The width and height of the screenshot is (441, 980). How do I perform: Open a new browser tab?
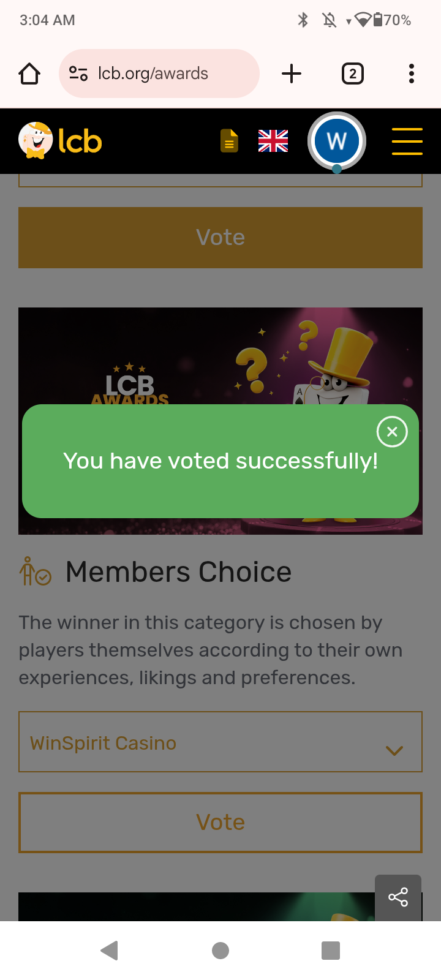click(x=292, y=74)
